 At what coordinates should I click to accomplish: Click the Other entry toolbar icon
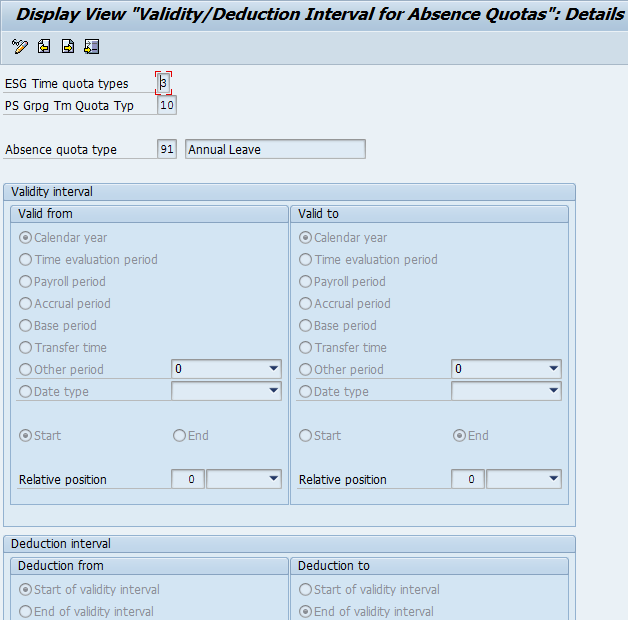pos(92,47)
